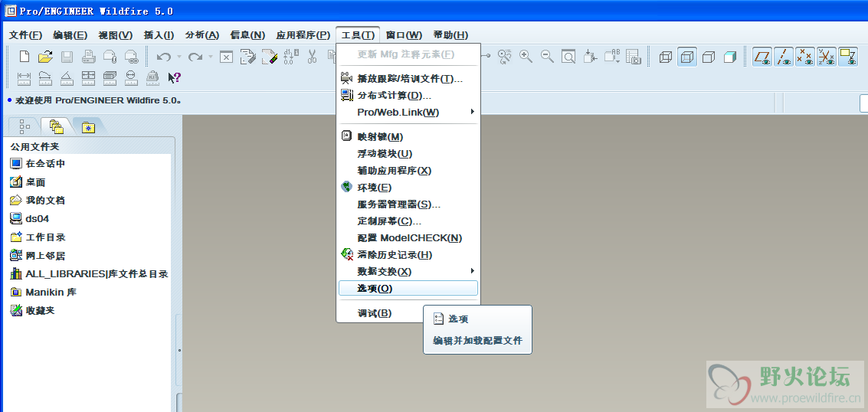Click the area measurement grid icon
Viewport: 868px width, 412px height.
89,77
